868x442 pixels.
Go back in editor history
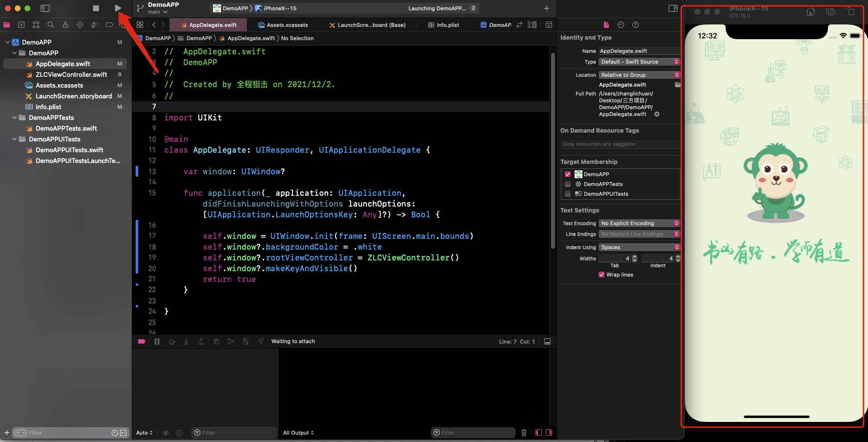tap(154, 25)
